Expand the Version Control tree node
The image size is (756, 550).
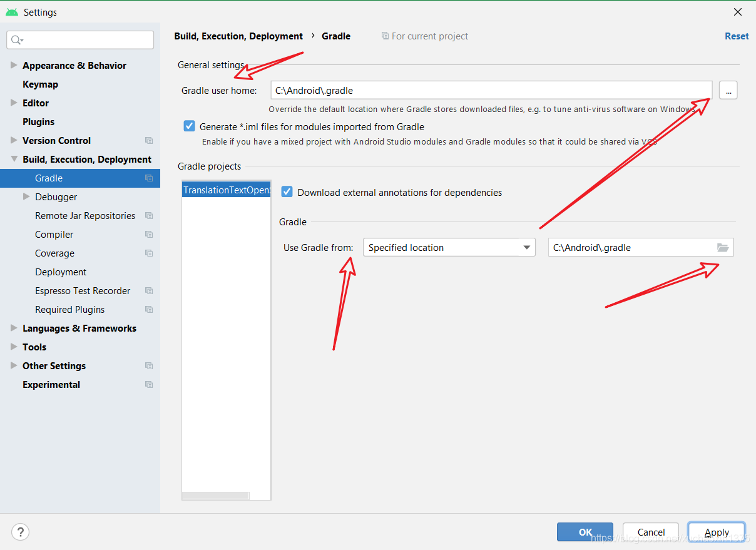(14, 141)
